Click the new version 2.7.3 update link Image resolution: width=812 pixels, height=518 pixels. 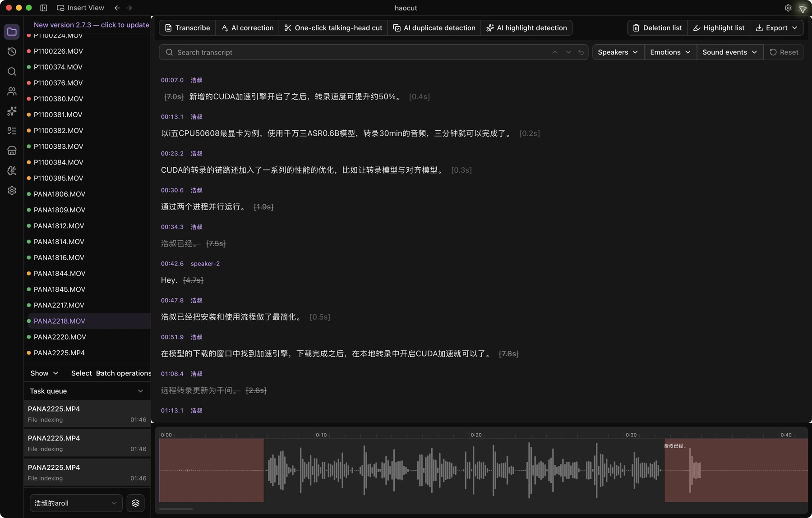pyautogui.click(x=92, y=25)
